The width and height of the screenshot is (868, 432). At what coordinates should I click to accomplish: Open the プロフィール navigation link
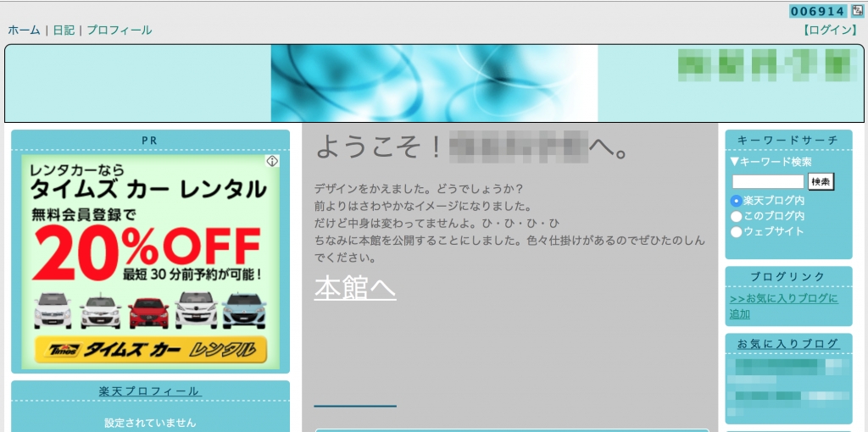(x=120, y=30)
